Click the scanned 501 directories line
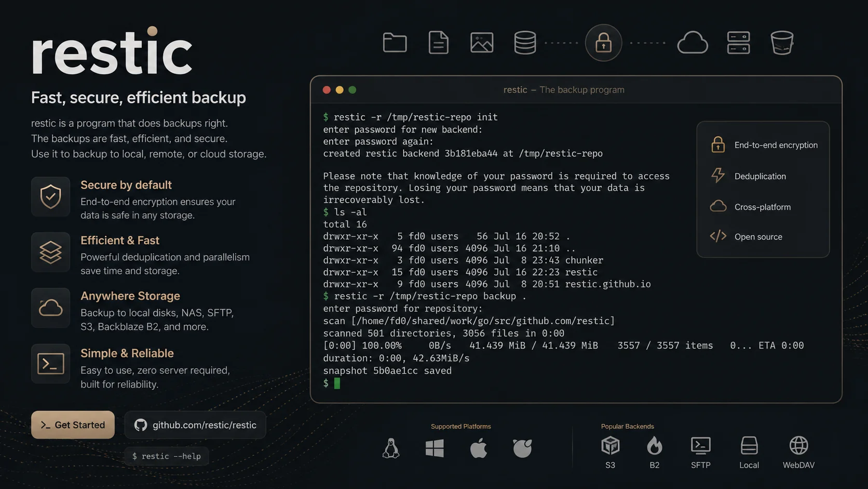Image resolution: width=868 pixels, height=489 pixels. [443, 334]
